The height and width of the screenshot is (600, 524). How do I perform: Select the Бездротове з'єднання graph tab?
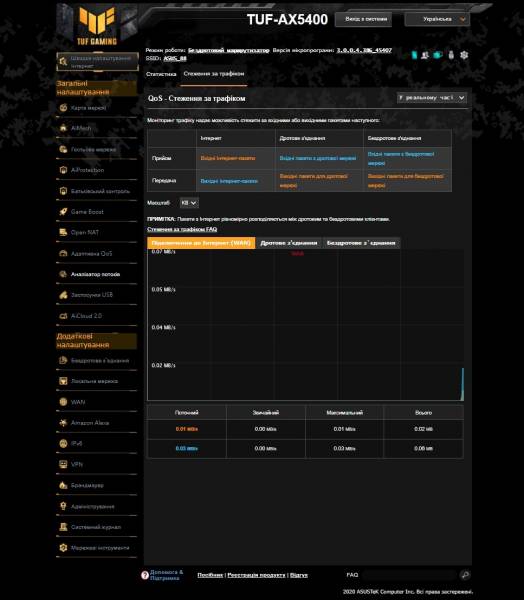point(361,243)
